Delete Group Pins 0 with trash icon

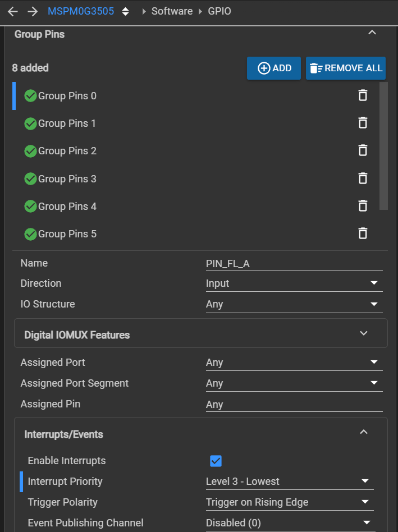pyautogui.click(x=363, y=95)
